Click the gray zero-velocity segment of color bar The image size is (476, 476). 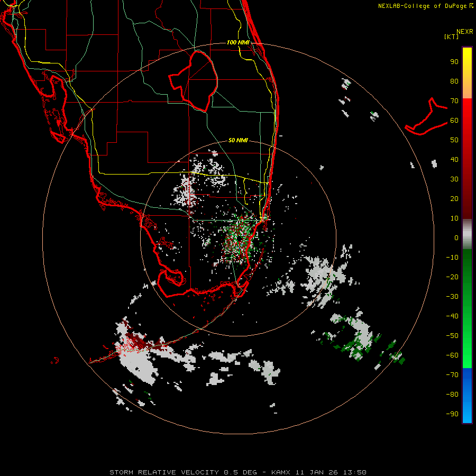[x=467, y=234]
